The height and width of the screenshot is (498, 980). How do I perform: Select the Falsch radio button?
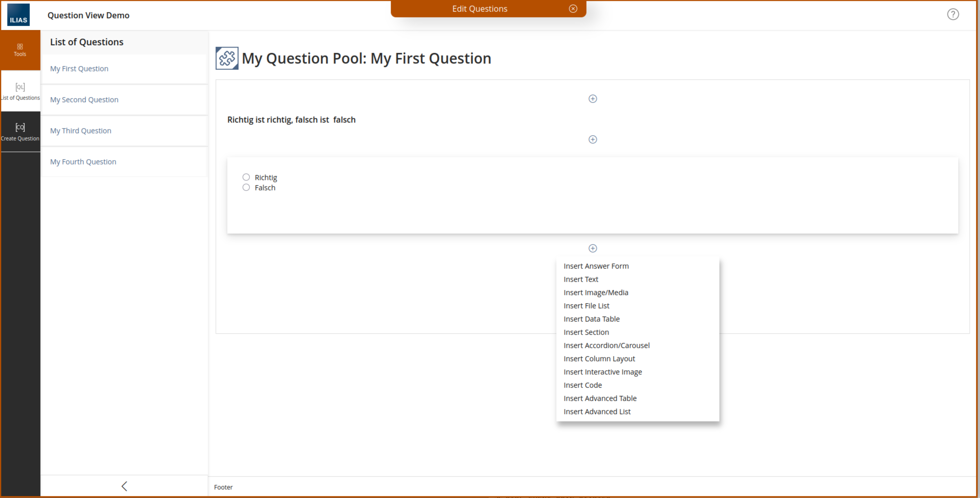coord(246,187)
